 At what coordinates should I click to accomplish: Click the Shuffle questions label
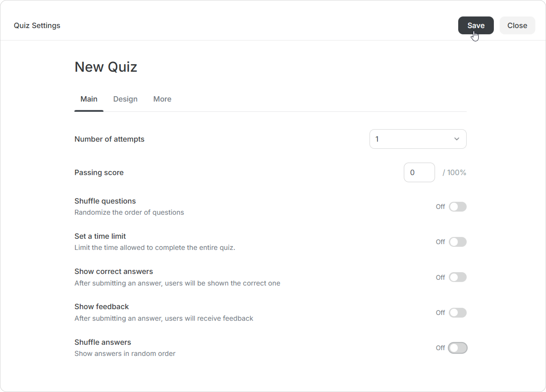(105, 201)
